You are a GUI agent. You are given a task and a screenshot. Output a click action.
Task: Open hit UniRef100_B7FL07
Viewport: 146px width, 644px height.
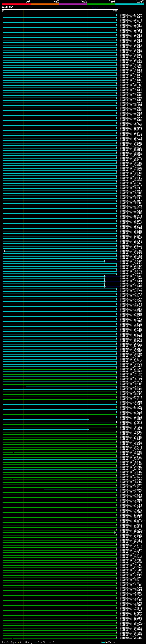pos(131,15)
